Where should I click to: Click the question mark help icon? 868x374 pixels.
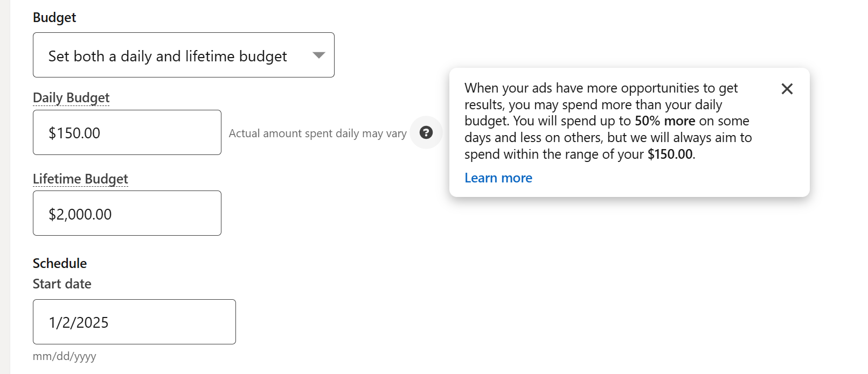[426, 132]
